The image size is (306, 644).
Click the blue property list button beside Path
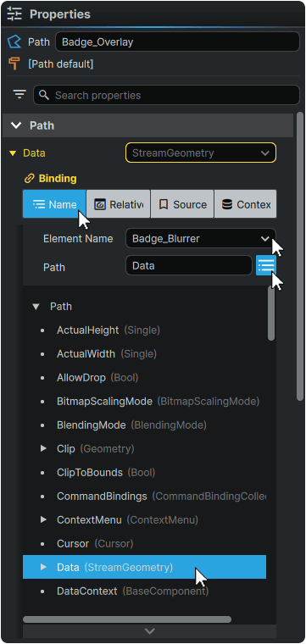coord(266,266)
